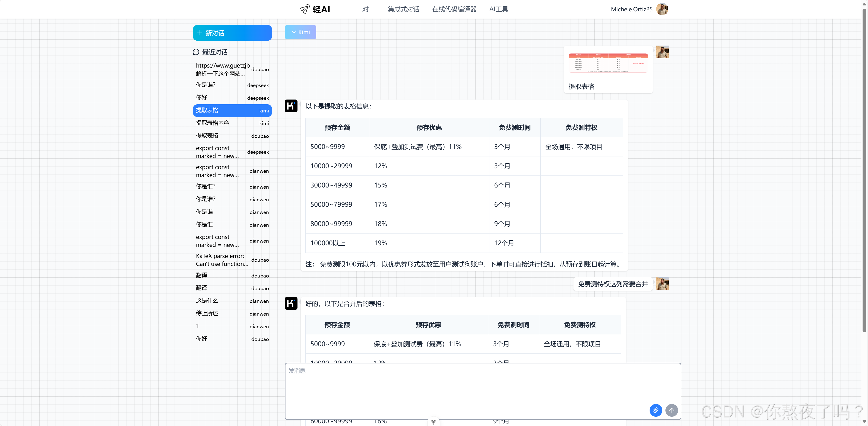The width and height of the screenshot is (868, 426).
Task: Open 在线代码编译器 menu item
Action: (454, 9)
